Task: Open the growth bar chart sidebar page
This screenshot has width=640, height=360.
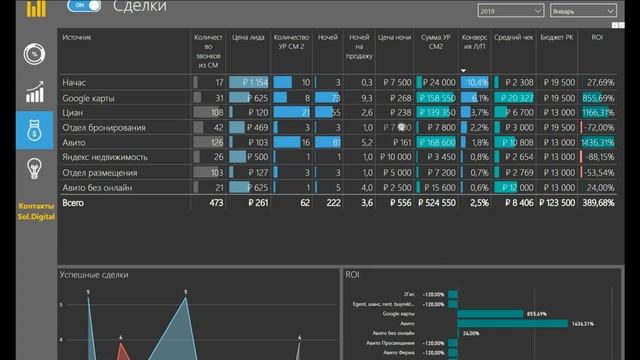Action: 35,92
